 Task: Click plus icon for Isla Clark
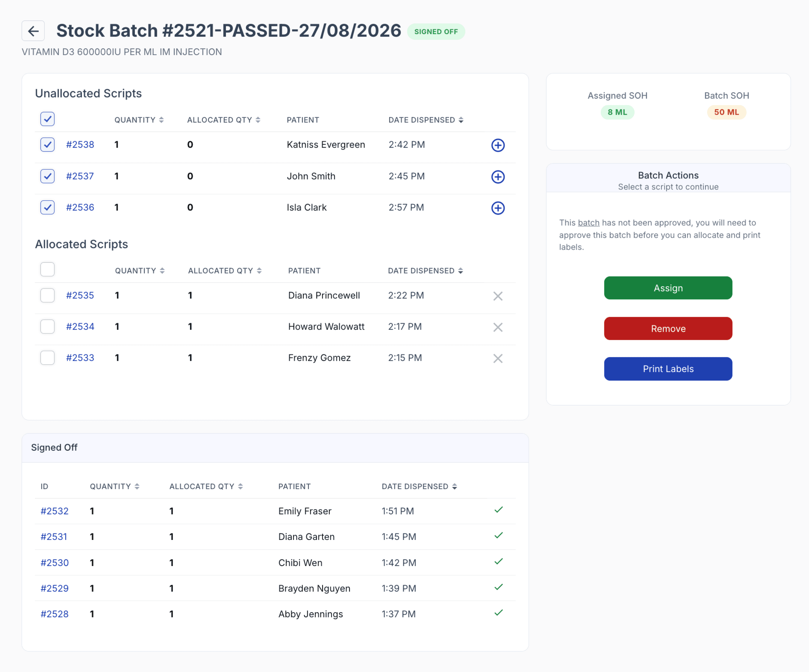[x=498, y=208]
